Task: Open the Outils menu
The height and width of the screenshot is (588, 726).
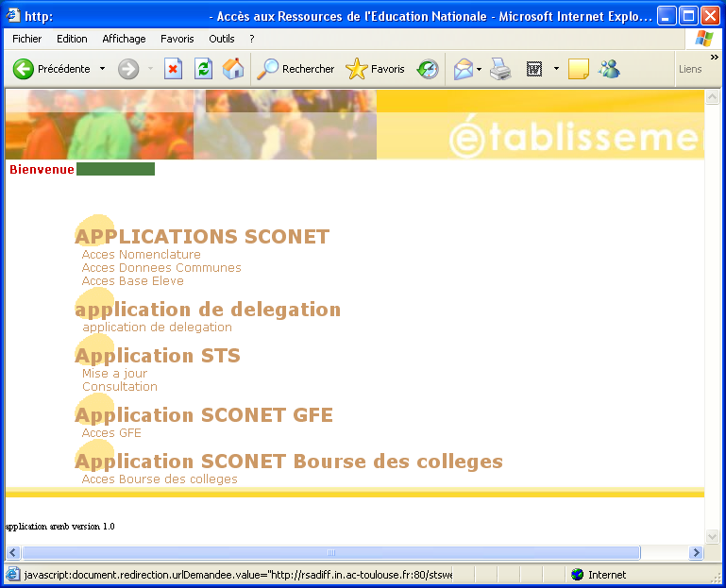Action: click(x=221, y=39)
